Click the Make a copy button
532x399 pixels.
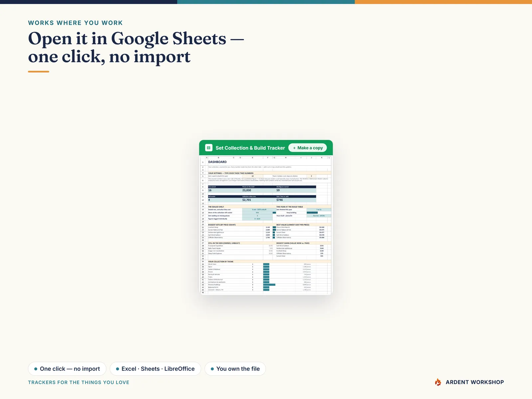click(x=308, y=148)
